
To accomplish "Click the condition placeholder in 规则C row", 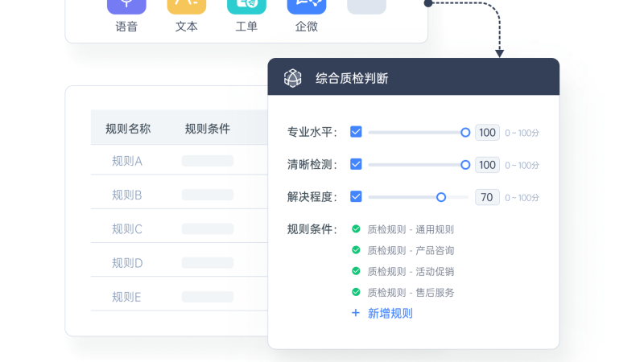I will (x=208, y=228).
